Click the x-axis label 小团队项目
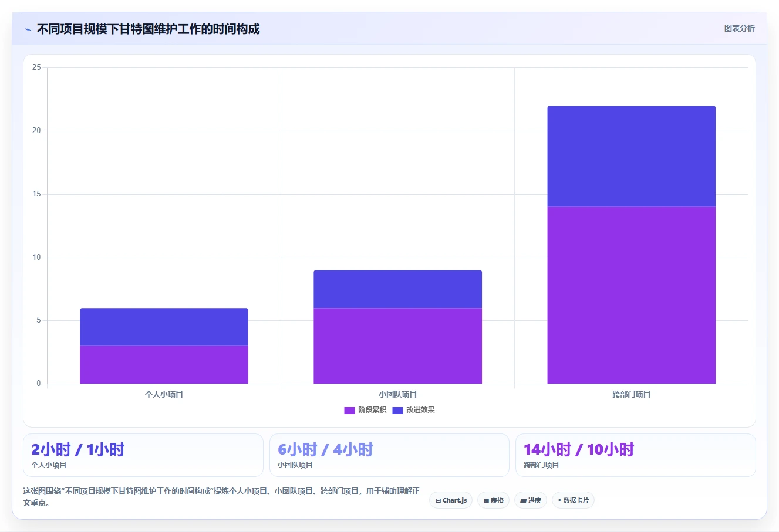Image resolution: width=779 pixels, height=532 pixels. [x=397, y=394]
